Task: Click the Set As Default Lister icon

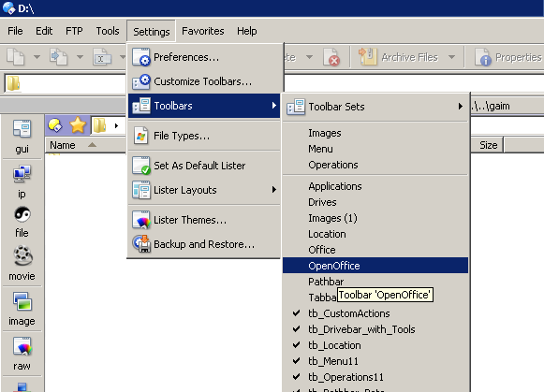Action: 141,166
